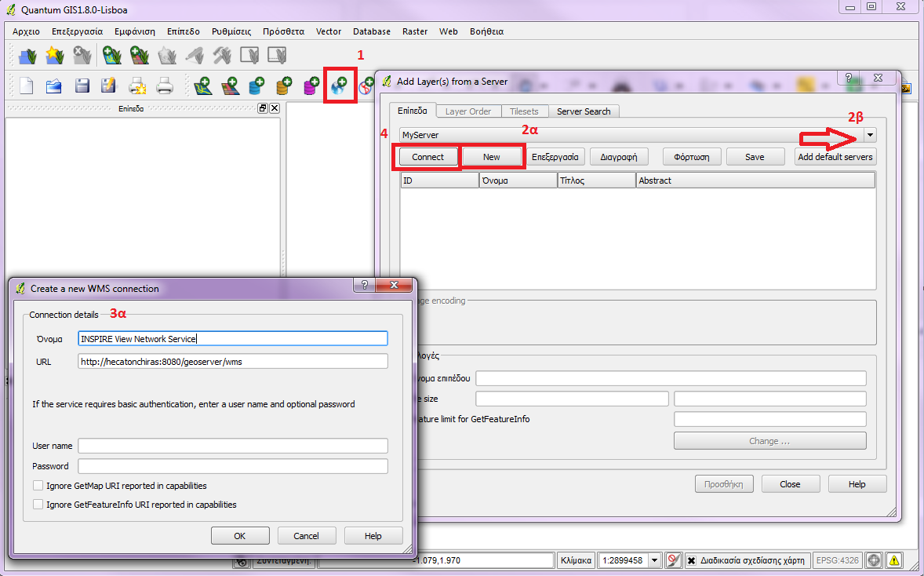Click the Save project as icon with pencil
Screen dimensions: 924x576
(109, 86)
